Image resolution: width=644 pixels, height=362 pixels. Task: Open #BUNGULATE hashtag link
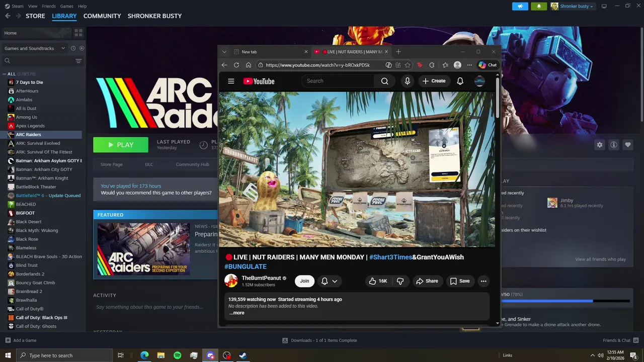246,266
